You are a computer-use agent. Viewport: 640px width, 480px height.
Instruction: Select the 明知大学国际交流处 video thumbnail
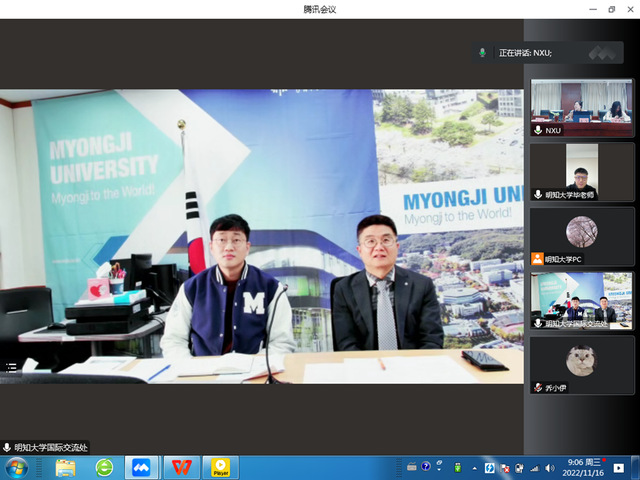point(582,301)
